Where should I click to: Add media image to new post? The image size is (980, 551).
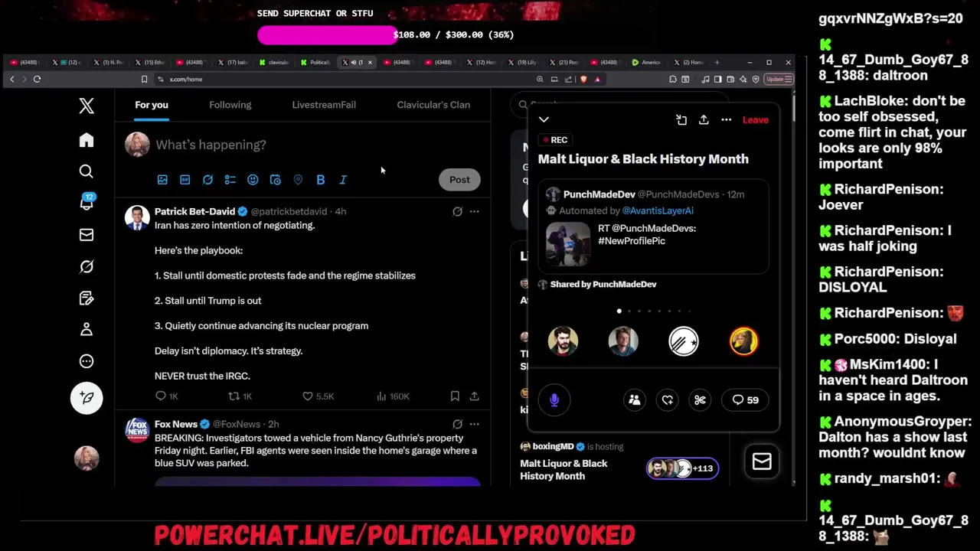point(162,180)
